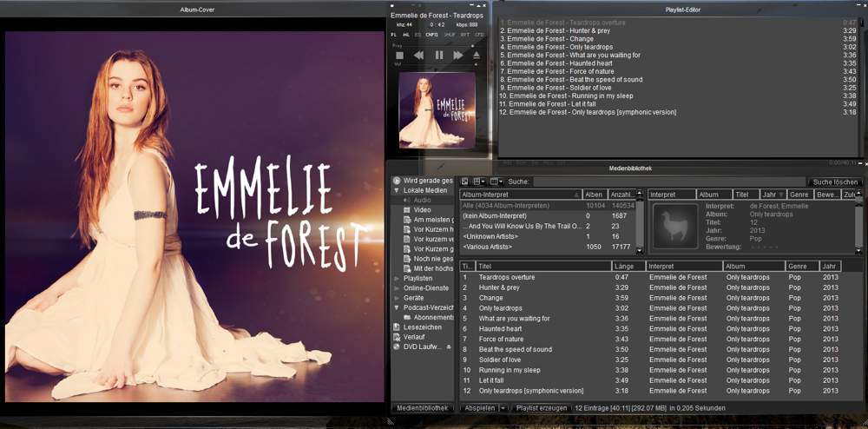
Task: Click the DVD Laufwerk eject icon
Action: pyautogui.click(x=449, y=346)
